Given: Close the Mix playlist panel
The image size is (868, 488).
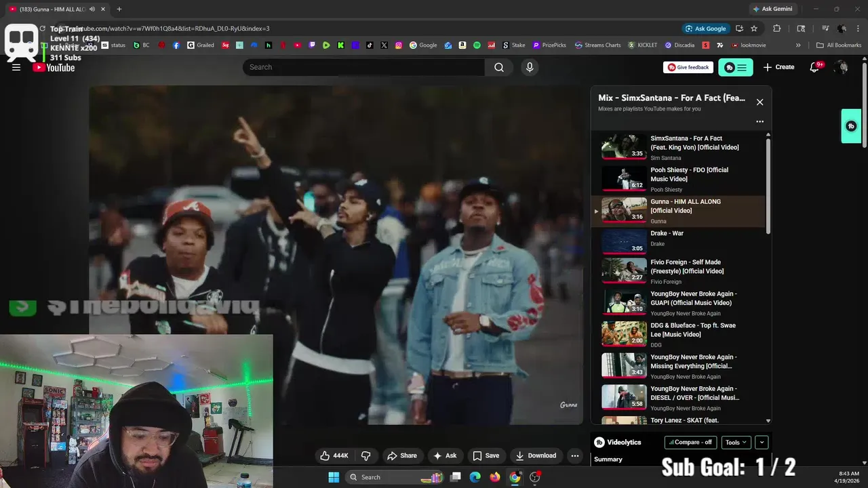Looking at the screenshot, I should pyautogui.click(x=759, y=102).
